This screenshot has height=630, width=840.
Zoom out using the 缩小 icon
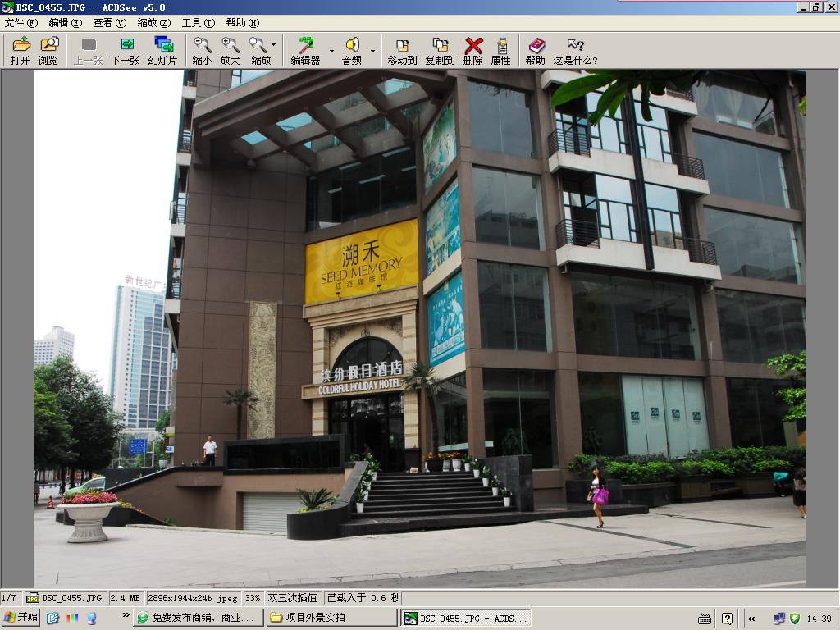click(202, 50)
